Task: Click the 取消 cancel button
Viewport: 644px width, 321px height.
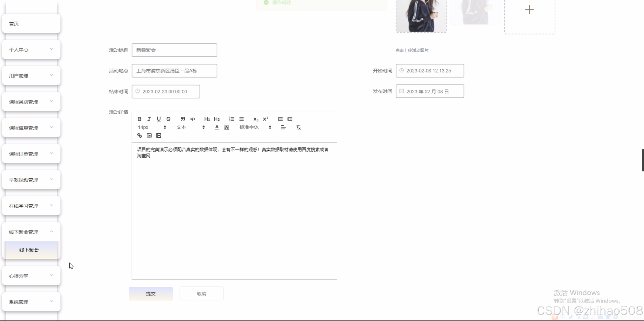Action: [201, 294]
